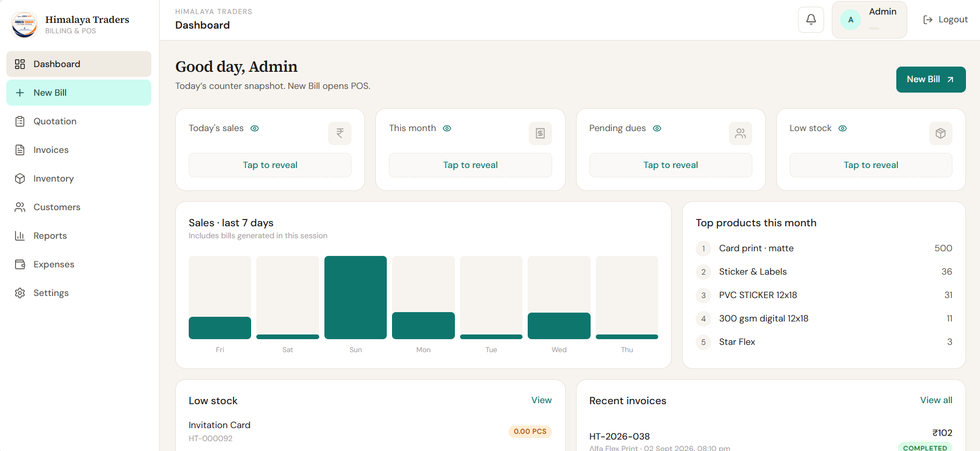The width and height of the screenshot is (980, 451).
Task: Click the Dashboard grid icon in sidebar
Action: (20, 64)
